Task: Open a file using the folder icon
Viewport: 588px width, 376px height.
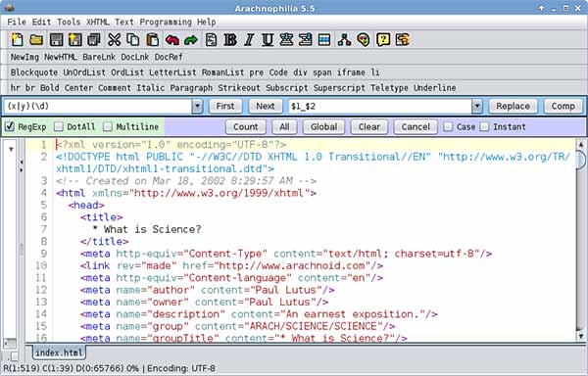Action: click(36, 40)
